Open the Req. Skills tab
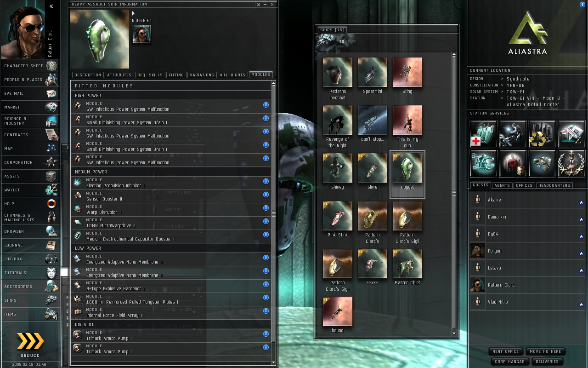The image size is (588, 368). (x=150, y=75)
